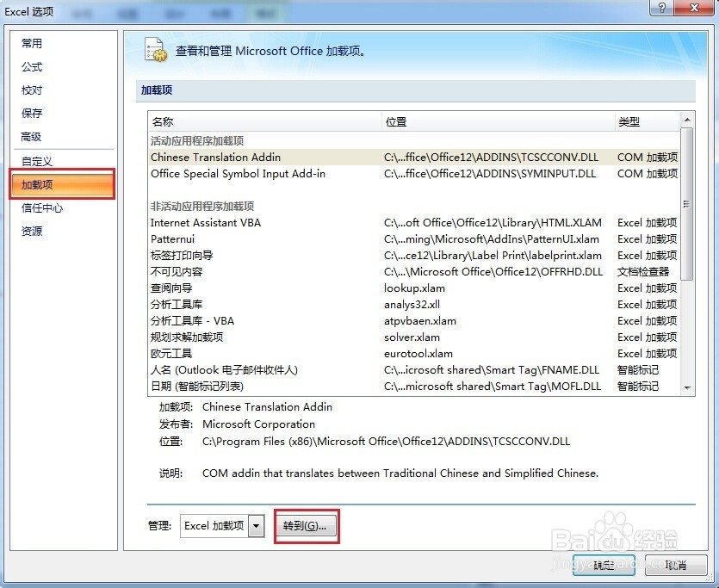
Task: Select the 人名 (Outlook 电子邮件收件人) row
Action: (414, 370)
